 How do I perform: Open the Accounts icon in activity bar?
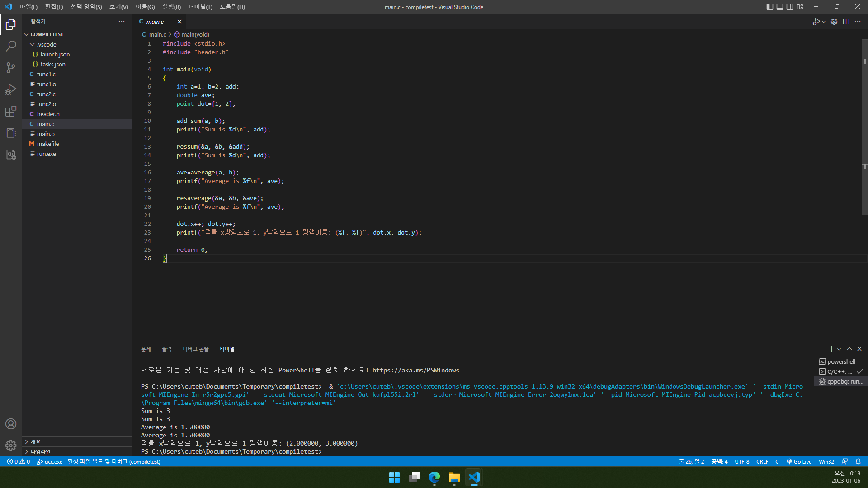11,424
